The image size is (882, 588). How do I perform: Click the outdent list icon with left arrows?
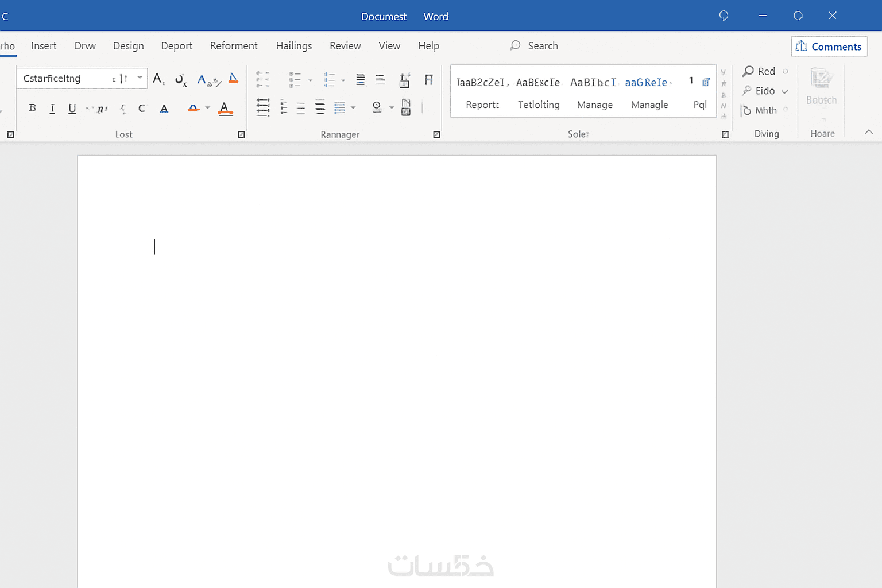coord(262,79)
